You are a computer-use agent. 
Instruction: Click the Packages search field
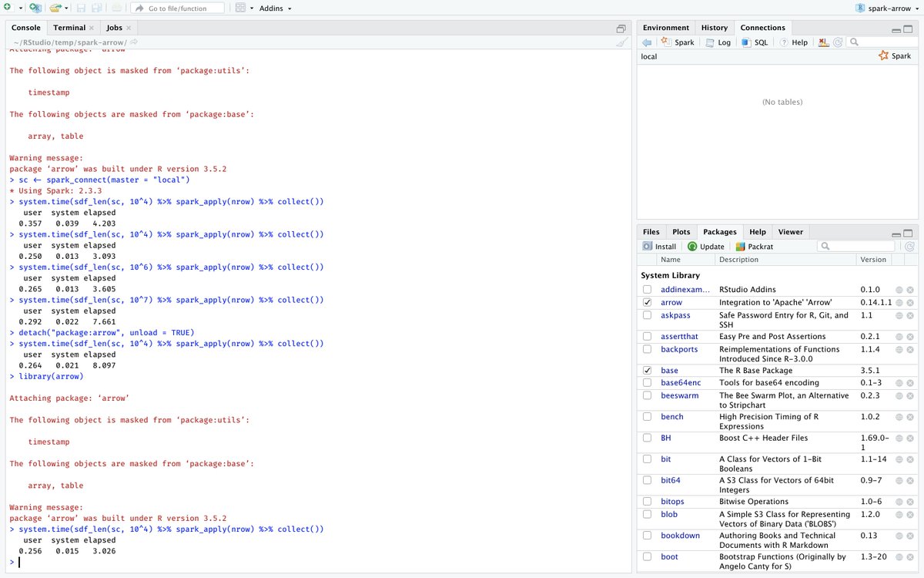tap(856, 247)
